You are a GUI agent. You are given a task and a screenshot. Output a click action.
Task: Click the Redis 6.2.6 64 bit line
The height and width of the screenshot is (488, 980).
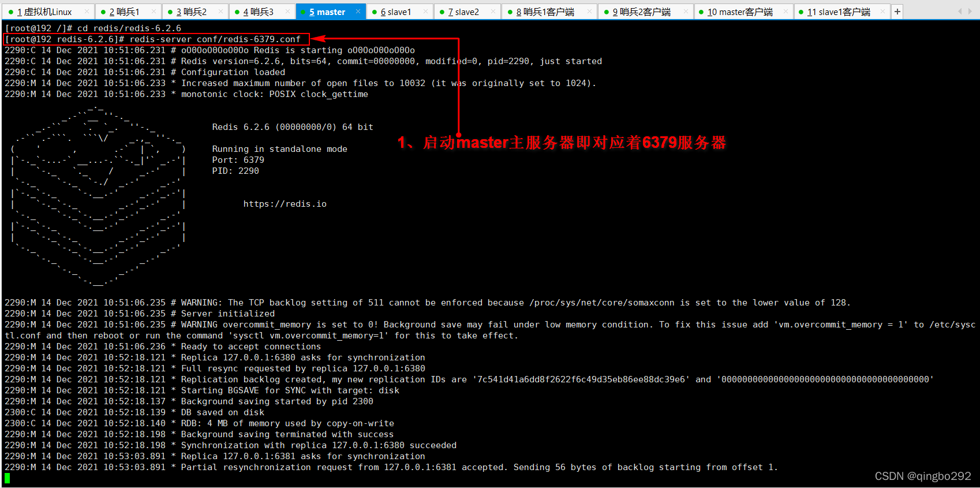coord(293,127)
